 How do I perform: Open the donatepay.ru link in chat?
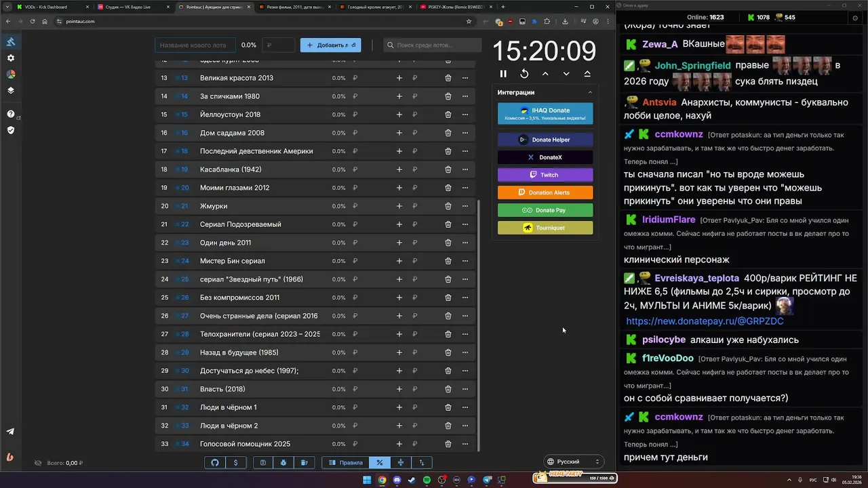(705, 321)
